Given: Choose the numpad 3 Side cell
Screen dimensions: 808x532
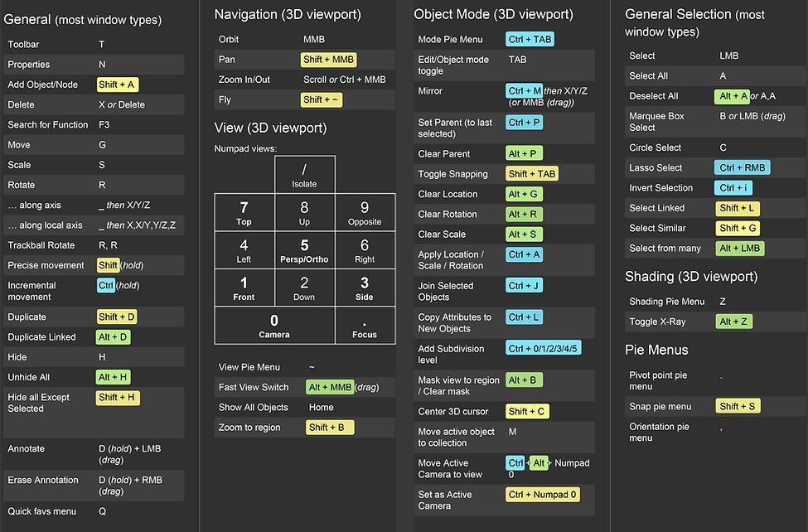Looking at the screenshot, I should [365, 288].
